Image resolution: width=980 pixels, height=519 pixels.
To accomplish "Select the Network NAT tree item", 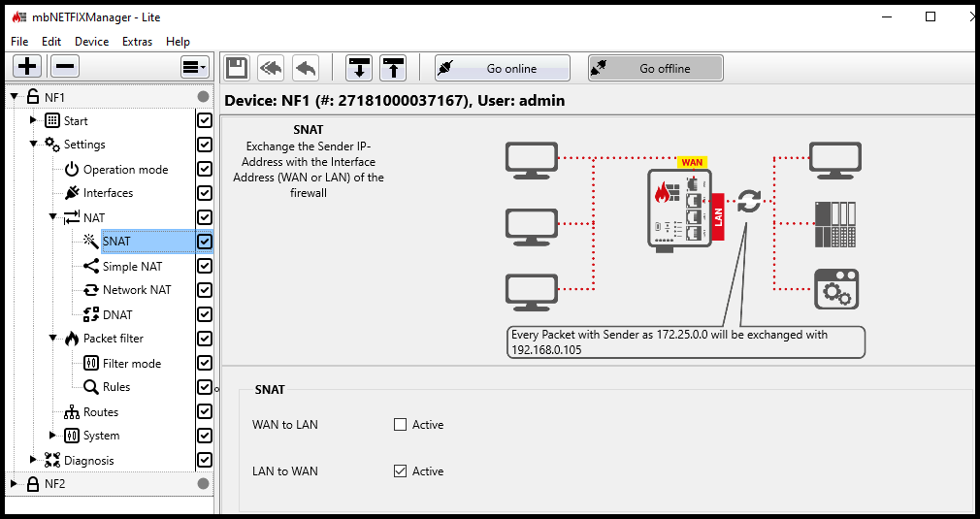I will pyautogui.click(x=137, y=290).
